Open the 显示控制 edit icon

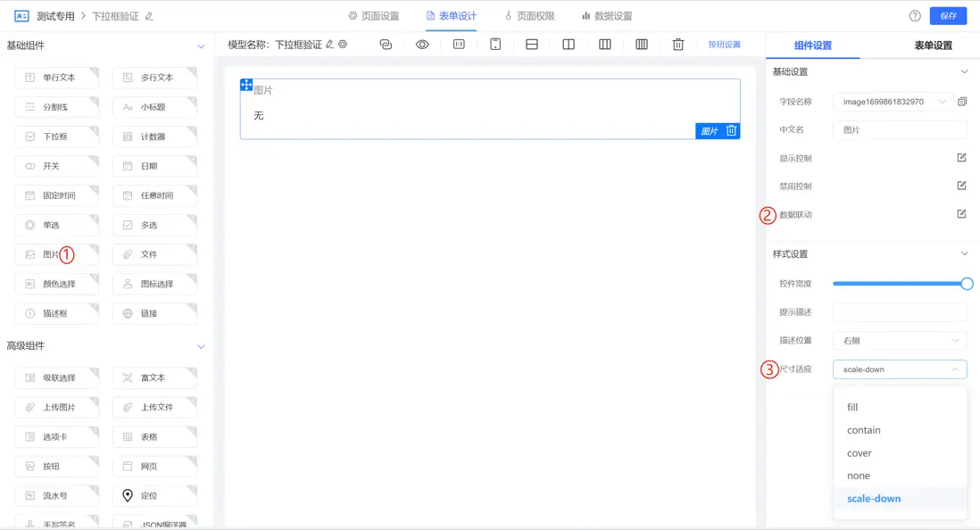pyautogui.click(x=961, y=157)
